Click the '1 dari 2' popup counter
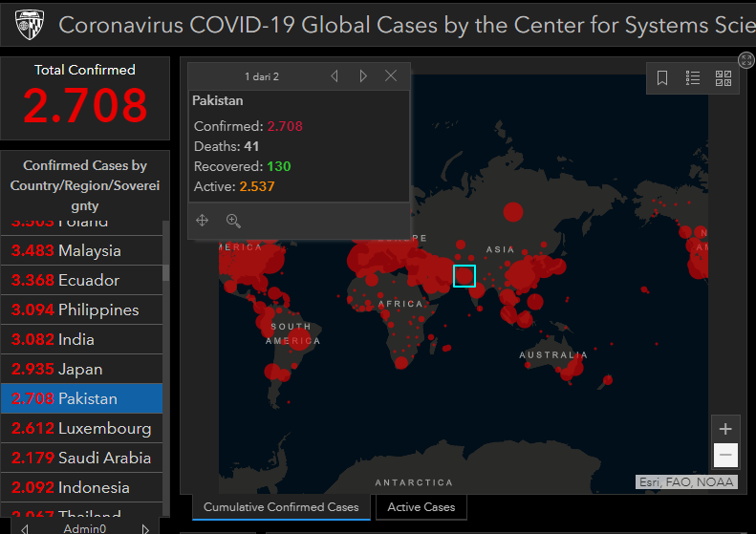756x534 pixels. pyautogui.click(x=262, y=76)
